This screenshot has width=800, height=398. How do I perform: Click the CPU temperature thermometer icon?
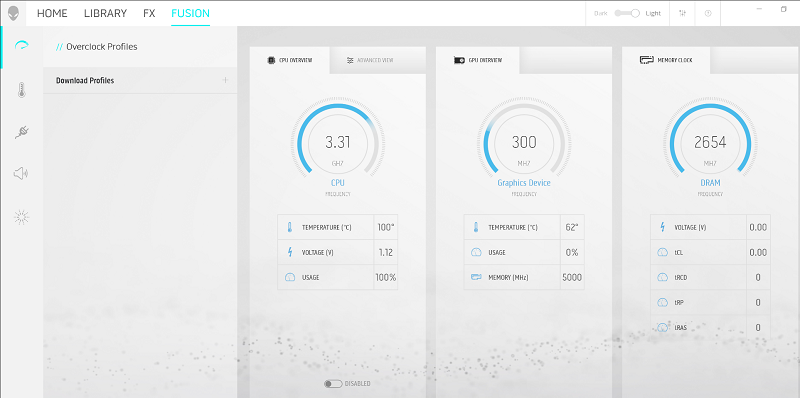[289, 227]
